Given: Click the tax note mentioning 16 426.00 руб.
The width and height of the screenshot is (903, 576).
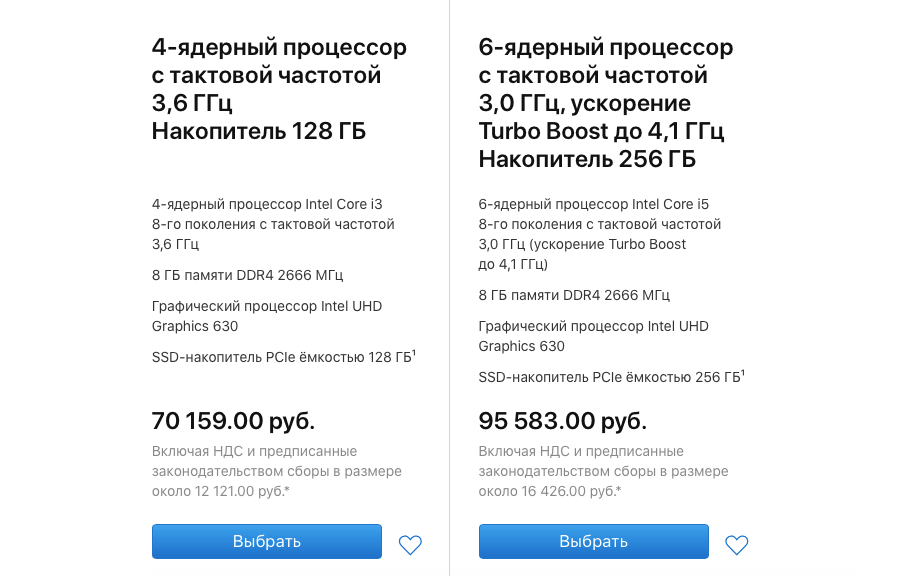Looking at the screenshot, I should [603, 471].
